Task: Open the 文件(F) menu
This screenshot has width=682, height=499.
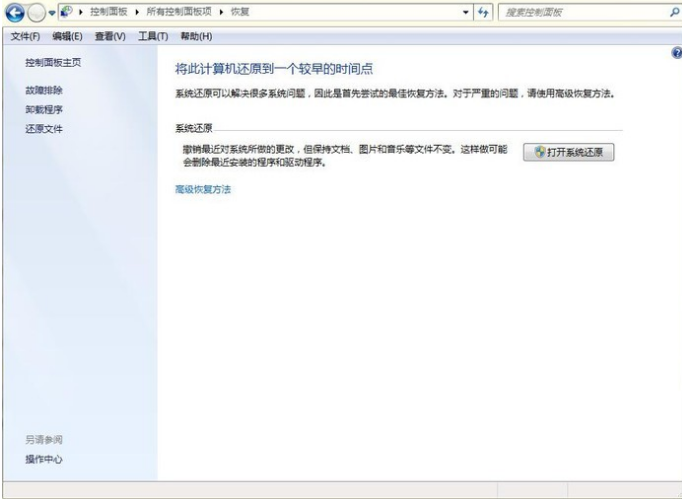Action: click(x=25, y=36)
